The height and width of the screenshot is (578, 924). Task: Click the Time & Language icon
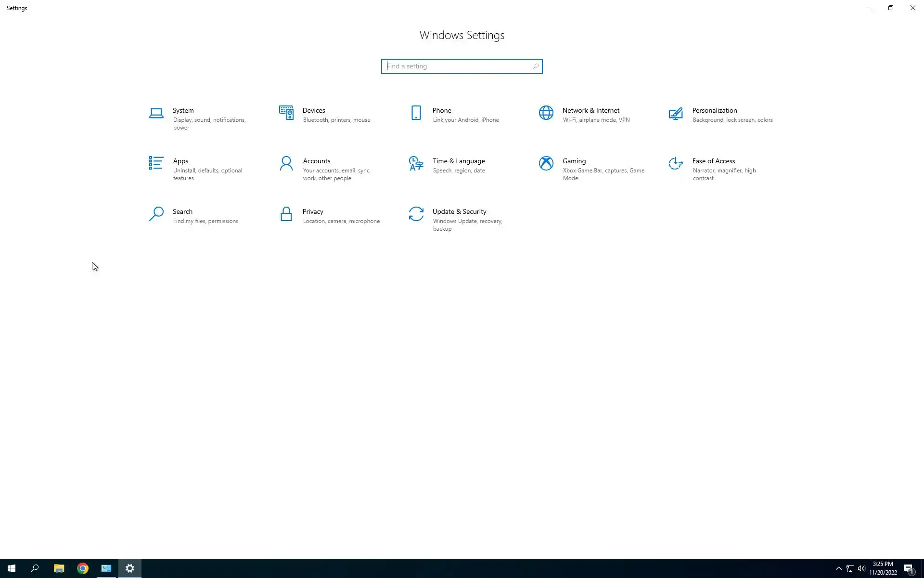click(416, 163)
